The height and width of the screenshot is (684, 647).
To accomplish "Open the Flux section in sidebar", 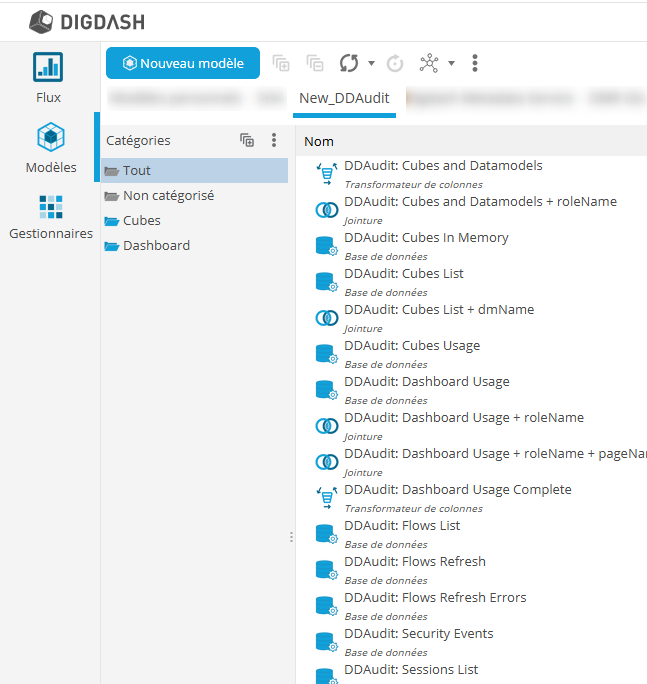I will pyautogui.click(x=48, y=78).
